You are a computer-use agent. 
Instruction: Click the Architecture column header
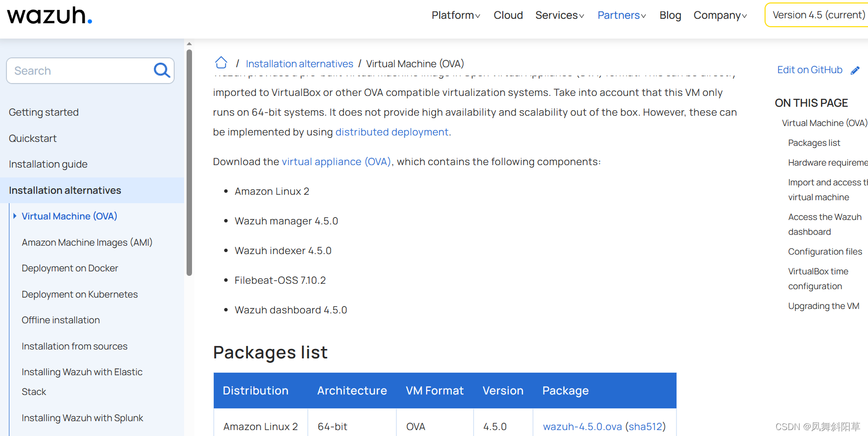tap(352, 391)
